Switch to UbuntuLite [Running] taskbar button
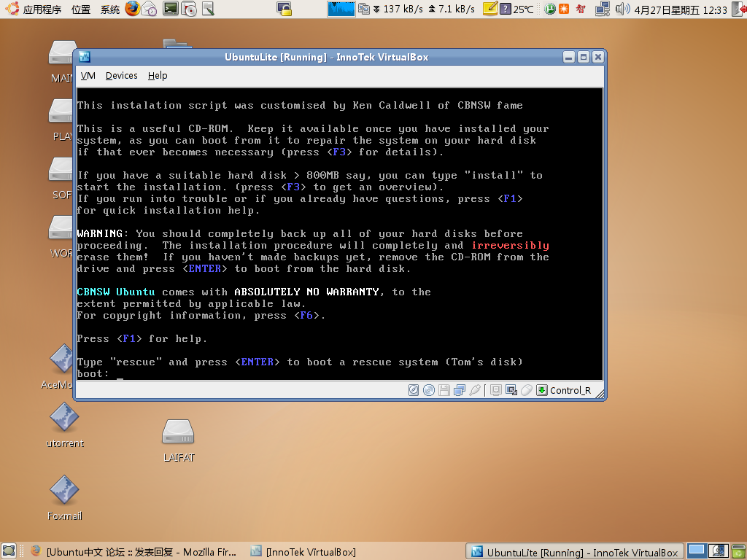Screen dimensions: 747x560 [x=575, y=552]
